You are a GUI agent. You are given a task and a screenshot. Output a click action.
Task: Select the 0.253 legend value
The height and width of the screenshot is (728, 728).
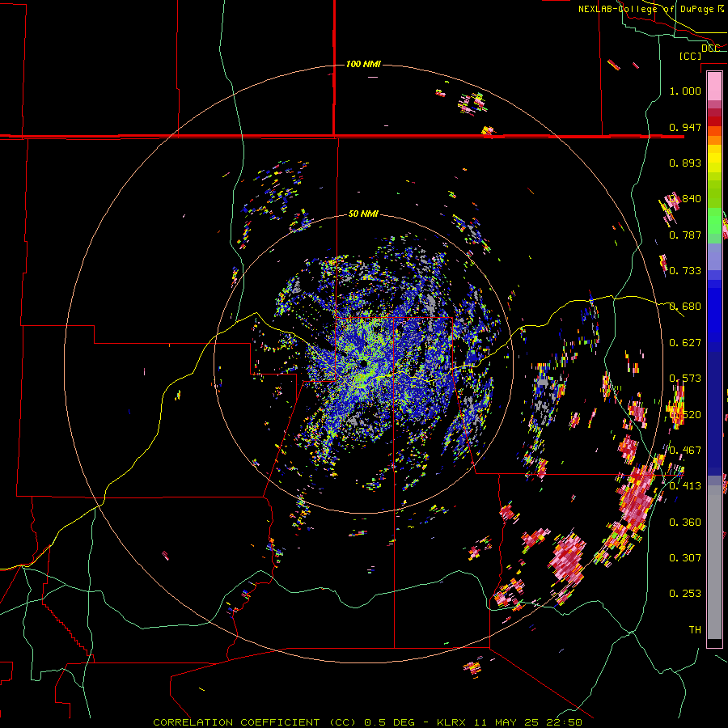685,594
